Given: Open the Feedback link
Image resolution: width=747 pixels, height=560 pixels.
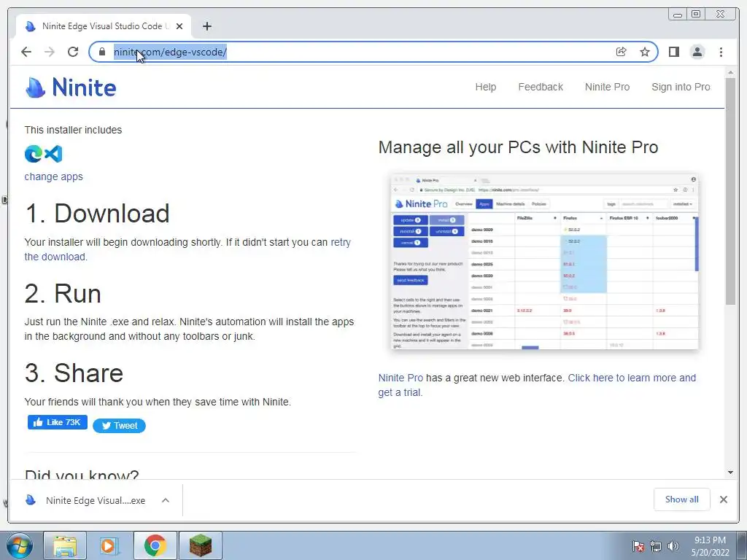Looking at the screenshot, I should pyautogui.click(x=541, y=87).
